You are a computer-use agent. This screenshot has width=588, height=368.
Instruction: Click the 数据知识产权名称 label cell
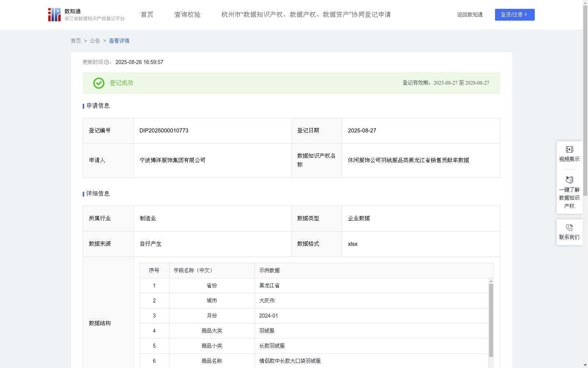point(316,160)
